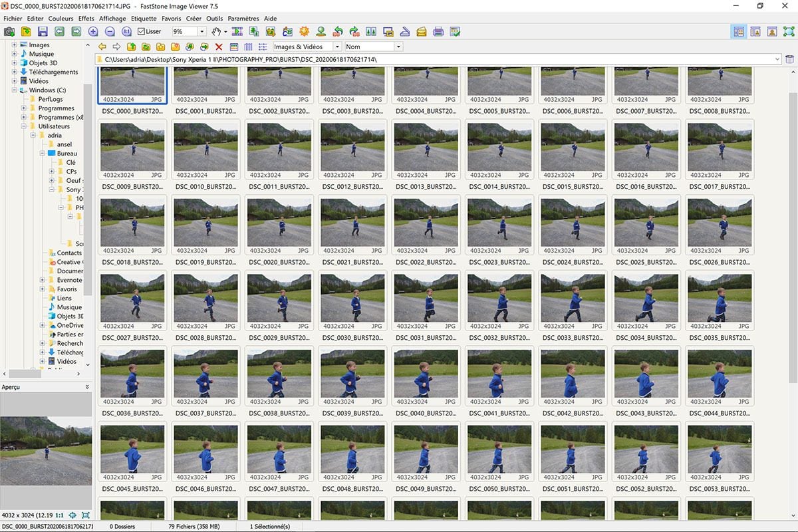Screen dimensions: 798x532
Task: Collapse the Aperçu preview panel chevron
Action: point(87,386)
